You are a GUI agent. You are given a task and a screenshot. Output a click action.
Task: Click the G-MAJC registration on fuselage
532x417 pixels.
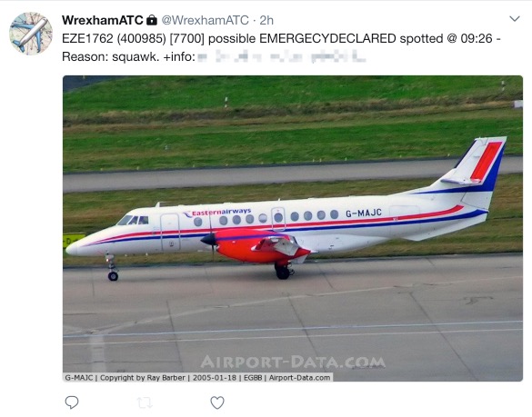coord(364,213)
